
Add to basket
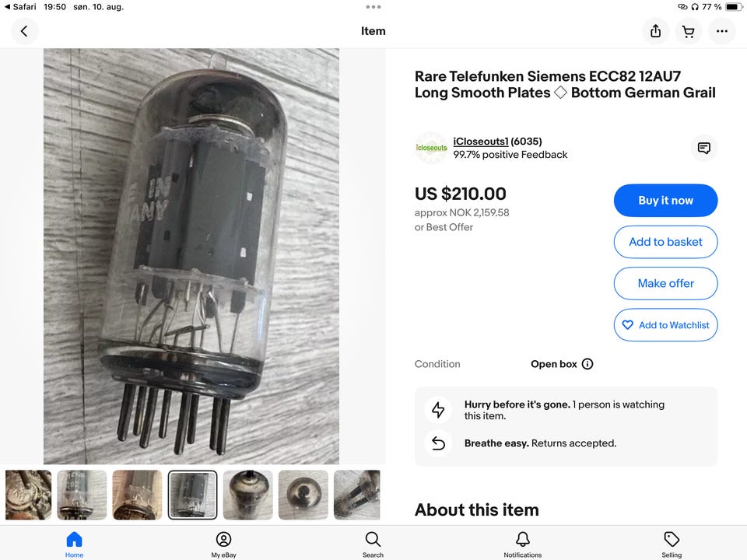click(665, 242)
